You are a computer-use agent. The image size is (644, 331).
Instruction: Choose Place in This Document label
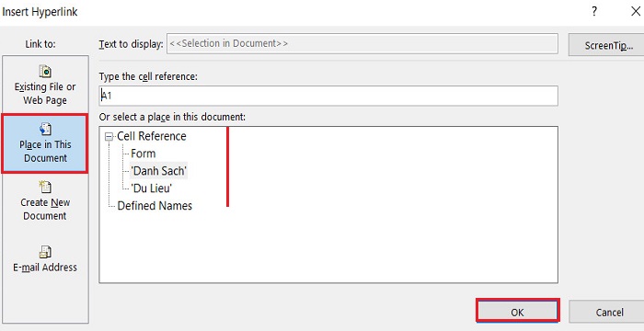[45, 151]
